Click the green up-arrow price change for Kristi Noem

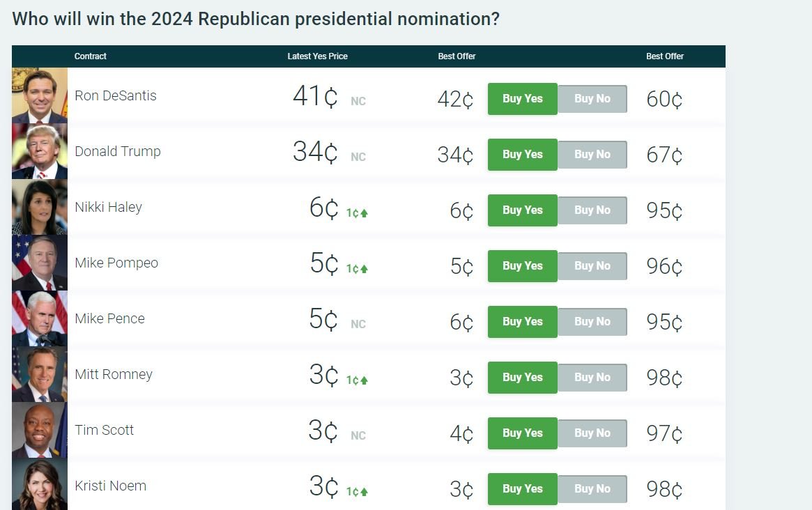coord(358,491)
